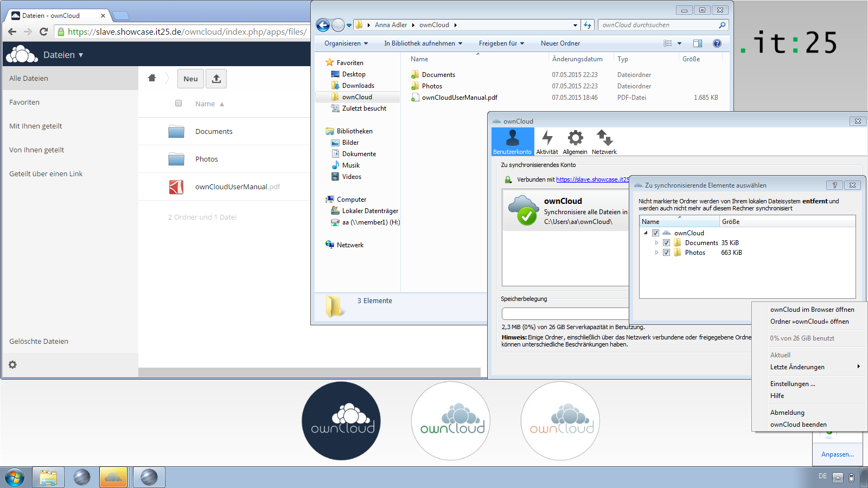Select Einstellungen from the tray menu

(792, 384)
